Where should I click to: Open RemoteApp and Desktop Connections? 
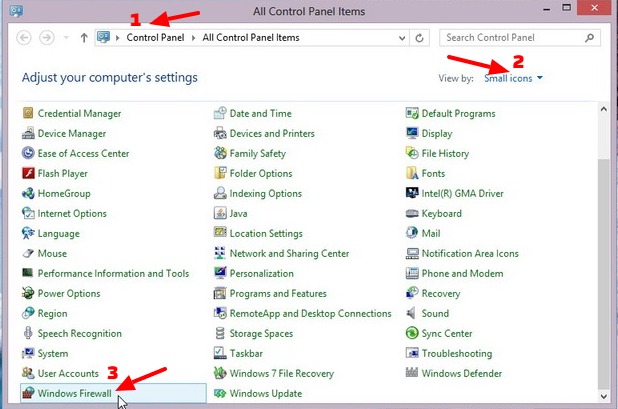(311, 313)
